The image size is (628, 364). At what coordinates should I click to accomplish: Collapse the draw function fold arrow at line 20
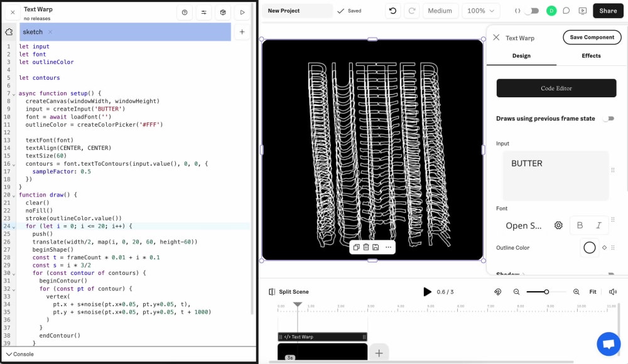click(14, 196)
